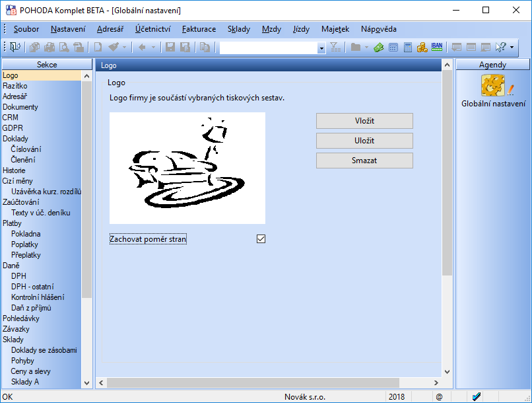Viewport: 532px width, 403px height.
Task: Open the Nastavení menu
Action: pyautogui.click(x=68, y=29)
